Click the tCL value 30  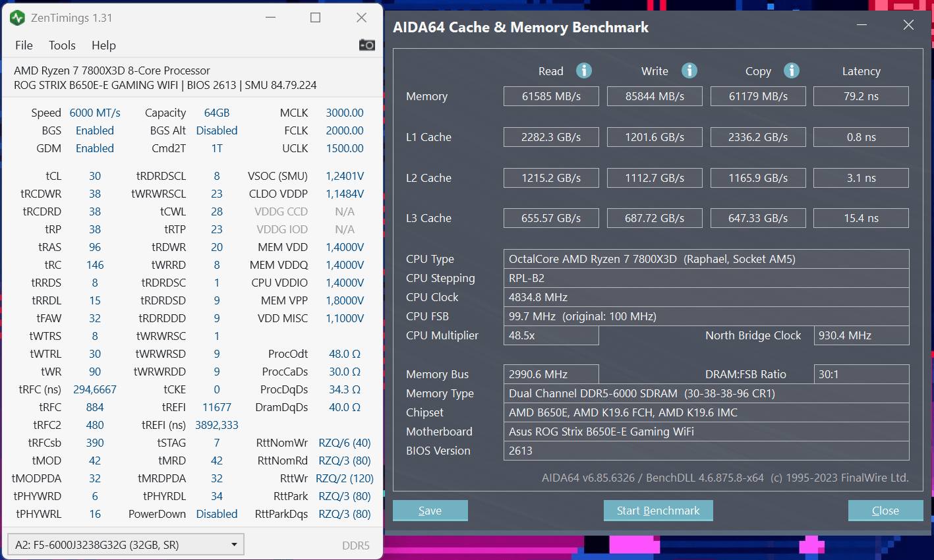point(95,176)
